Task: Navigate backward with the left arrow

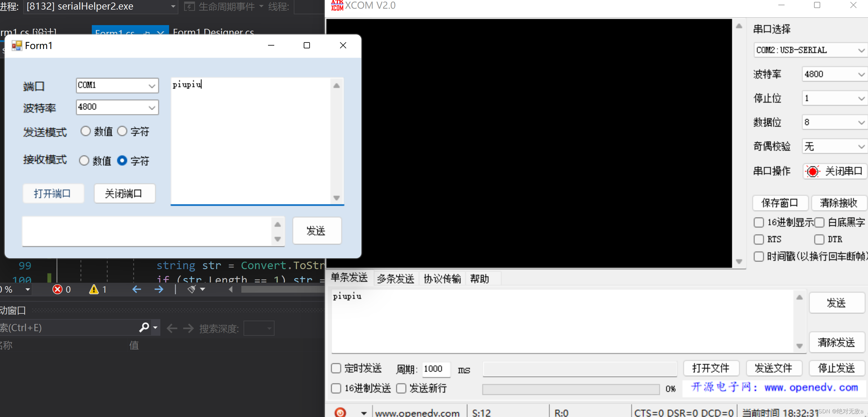Action: click(136, 289)
